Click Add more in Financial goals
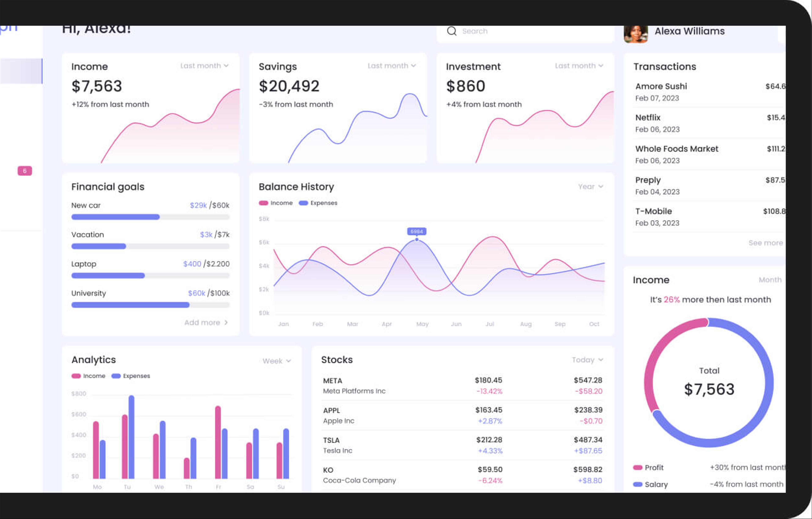This screenshot has width=812, height=519. [206, 322]
